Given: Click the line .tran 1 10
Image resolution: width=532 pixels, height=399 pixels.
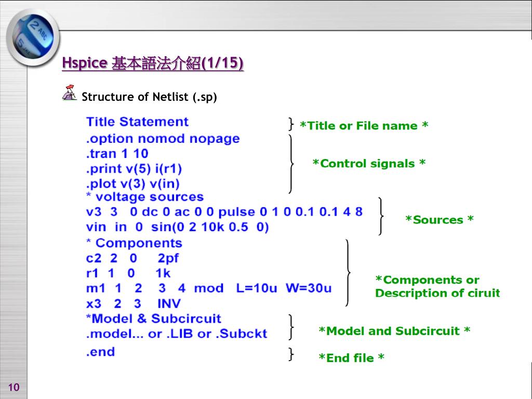Looking at the screenshot, I should [x=117, y=154].
